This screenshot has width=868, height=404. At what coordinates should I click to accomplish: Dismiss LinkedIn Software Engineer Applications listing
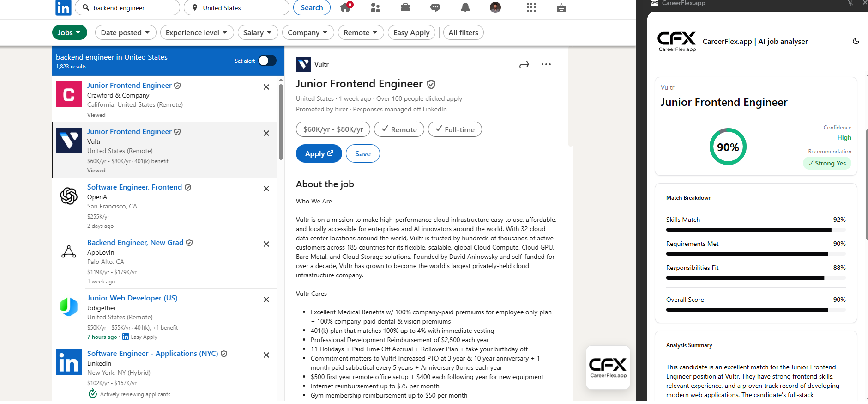click(266, 355)
